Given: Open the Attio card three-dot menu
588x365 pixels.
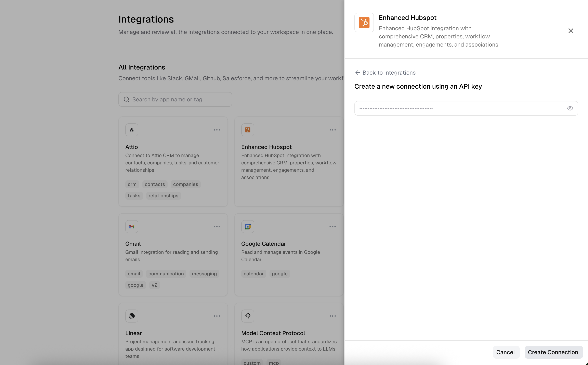Looking at the screenshot, I should pos(217,130).
